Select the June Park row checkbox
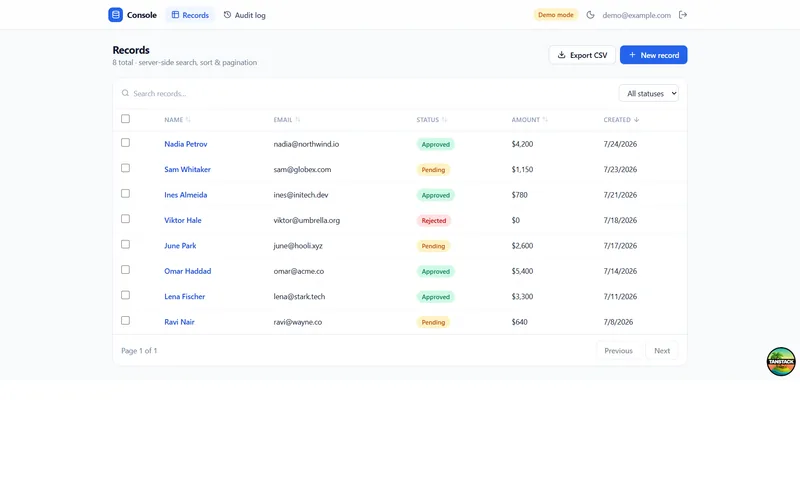The width and height of the screenshot is (800, 500). coord(126,244)
